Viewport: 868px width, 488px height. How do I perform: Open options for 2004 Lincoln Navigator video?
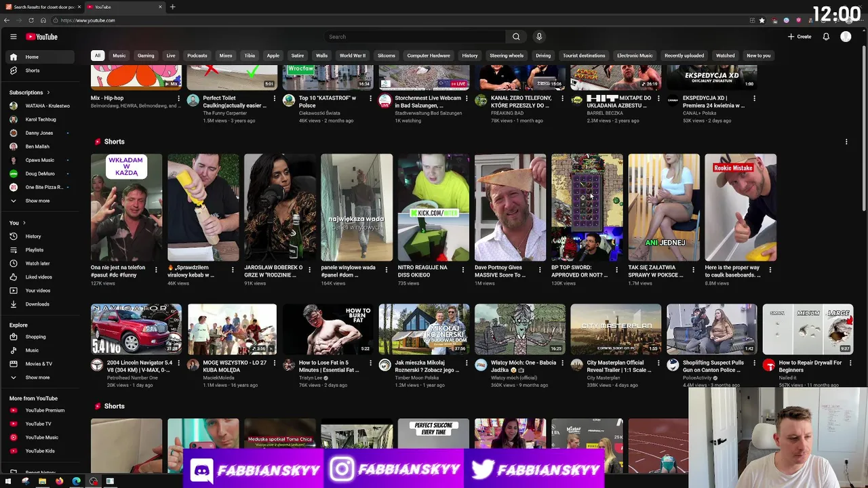(x=178, y=363)
